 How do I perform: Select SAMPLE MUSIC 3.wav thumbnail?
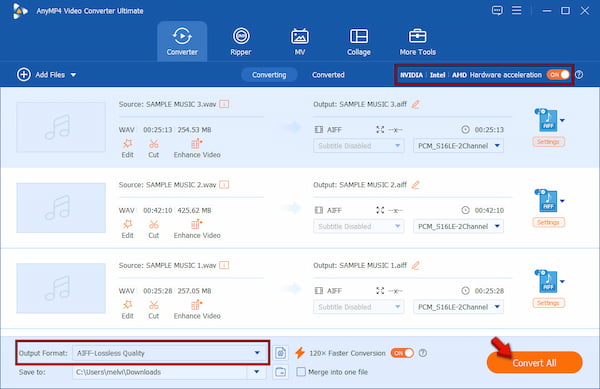pos(61,127)
